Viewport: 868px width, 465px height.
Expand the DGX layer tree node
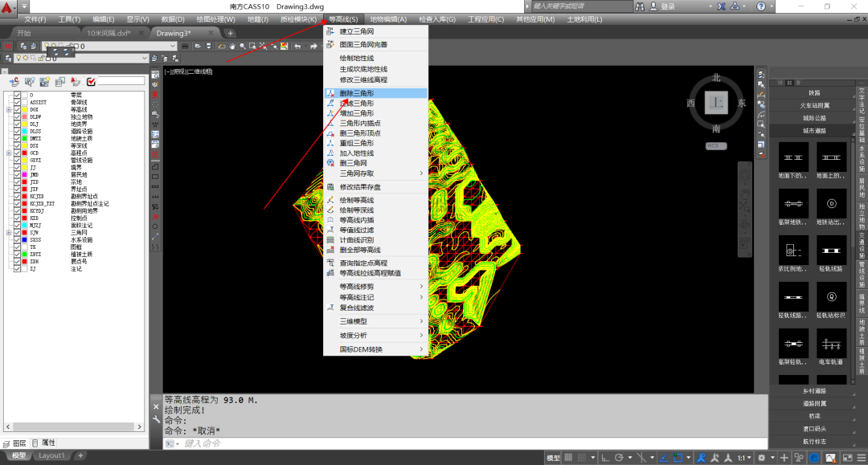(9, 109)
